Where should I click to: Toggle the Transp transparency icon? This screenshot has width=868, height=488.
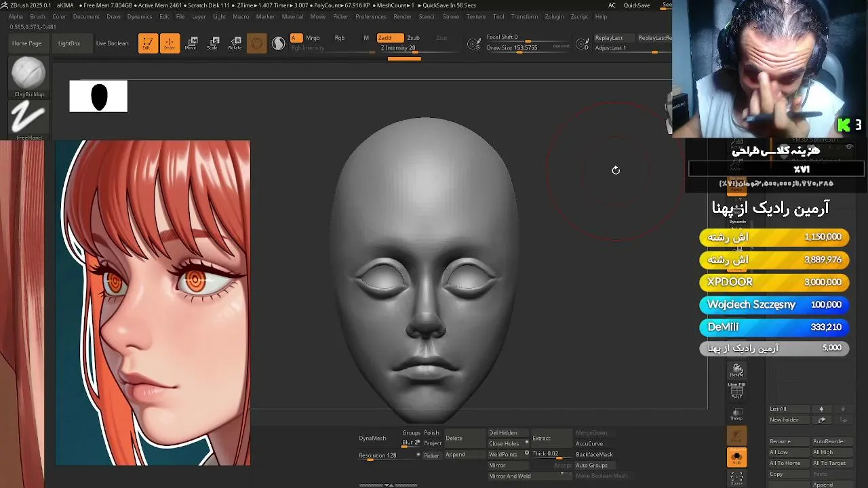[x=736, y=414]
